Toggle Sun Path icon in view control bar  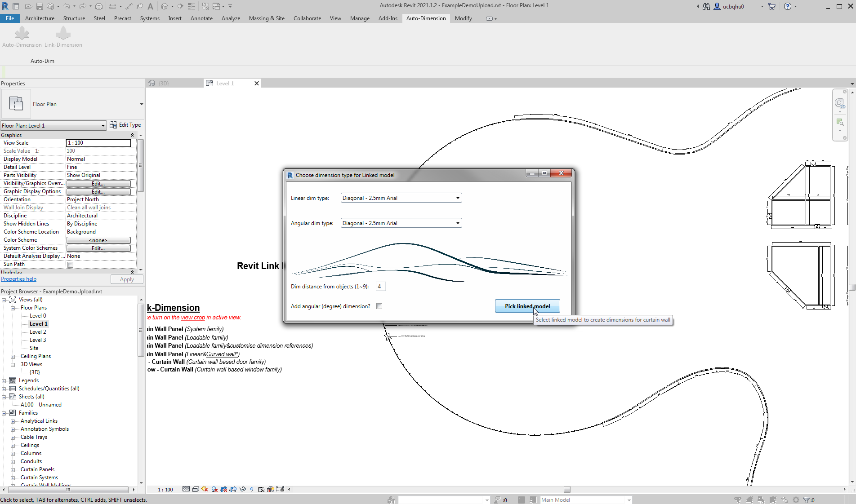[x=205, y=489]
